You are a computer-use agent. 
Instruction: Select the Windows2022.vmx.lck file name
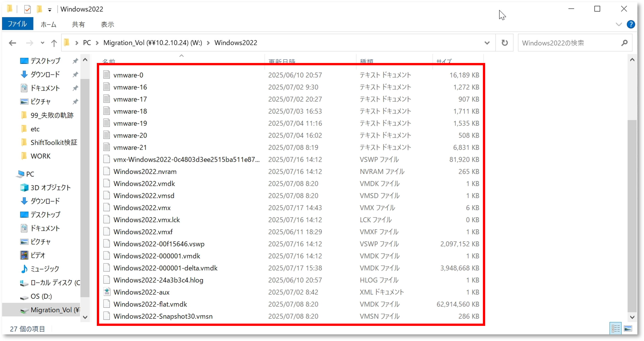[x=146, y=219]
